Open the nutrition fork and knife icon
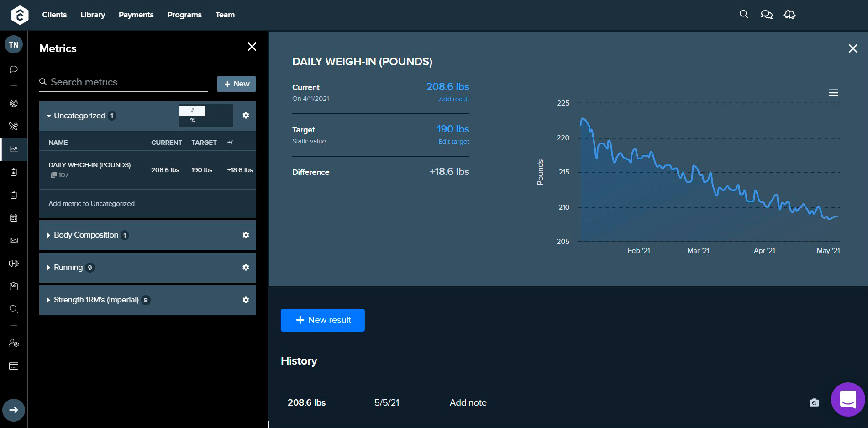 [x=14, y=126]
